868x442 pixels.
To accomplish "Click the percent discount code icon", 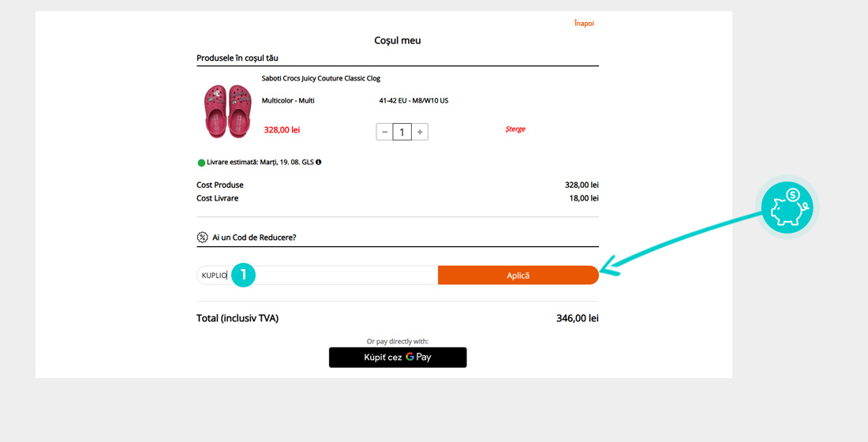I will (202, 237).
